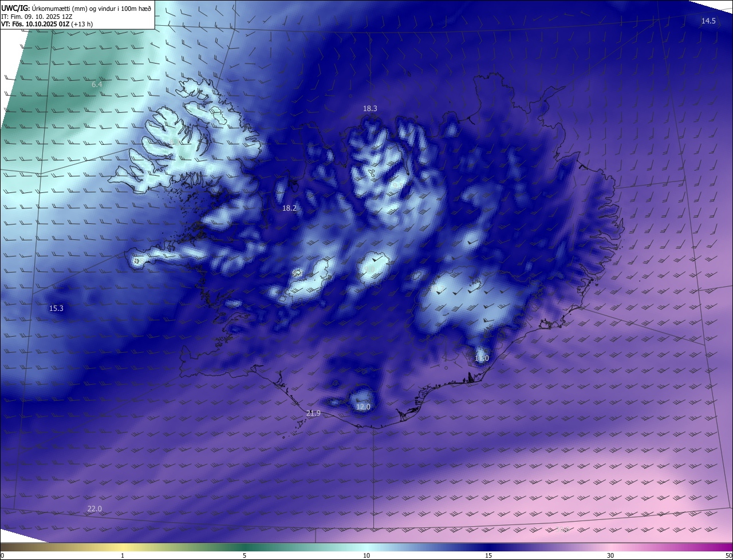Click the color scale label 50
The width and height of the screenshot is (733, 560).
728,555
